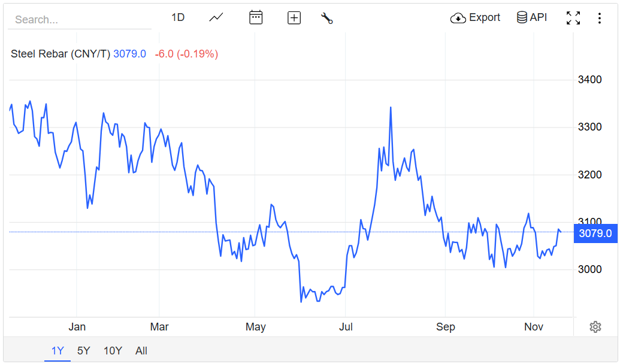Click the 3400 price axis label
Screen dimensions: 620x364
click(589, 80)
